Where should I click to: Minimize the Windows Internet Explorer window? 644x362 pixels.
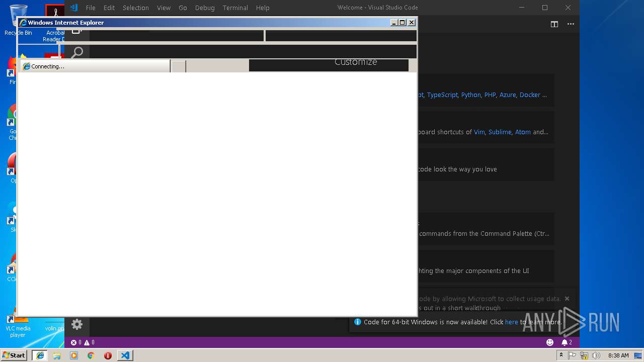tap(394, 22)
